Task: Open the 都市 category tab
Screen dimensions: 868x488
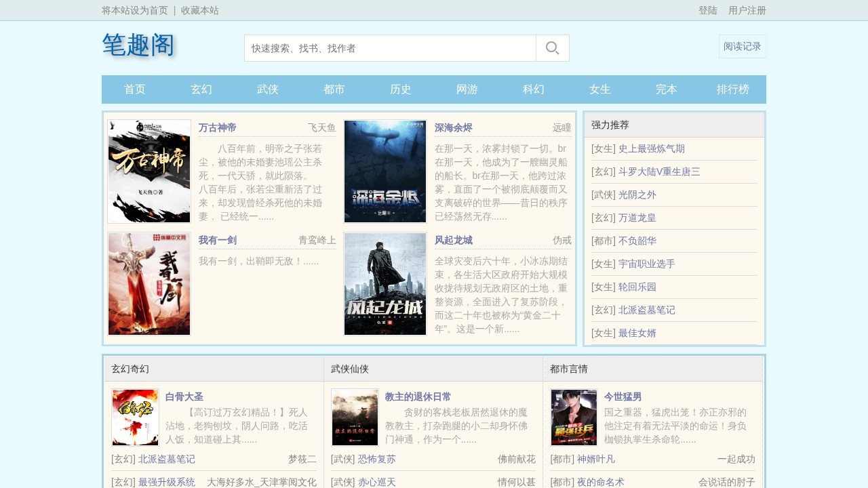Action: [x=334, y=89]
